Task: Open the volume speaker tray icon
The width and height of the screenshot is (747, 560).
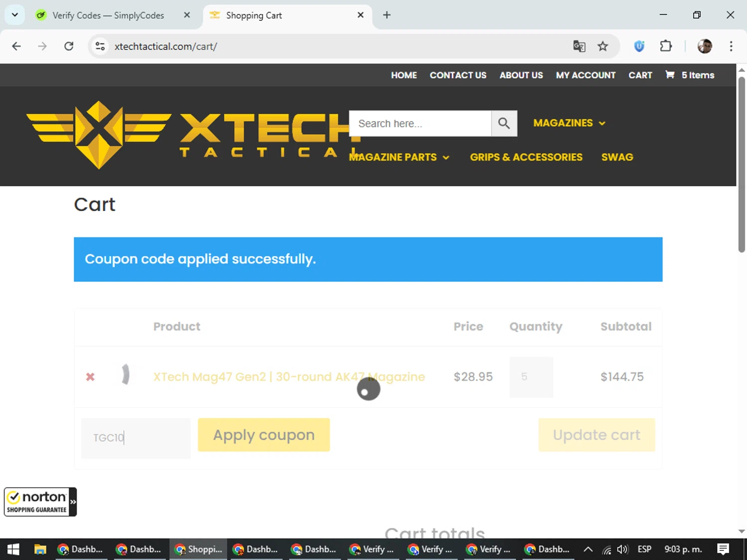Action: click(622, 550)
